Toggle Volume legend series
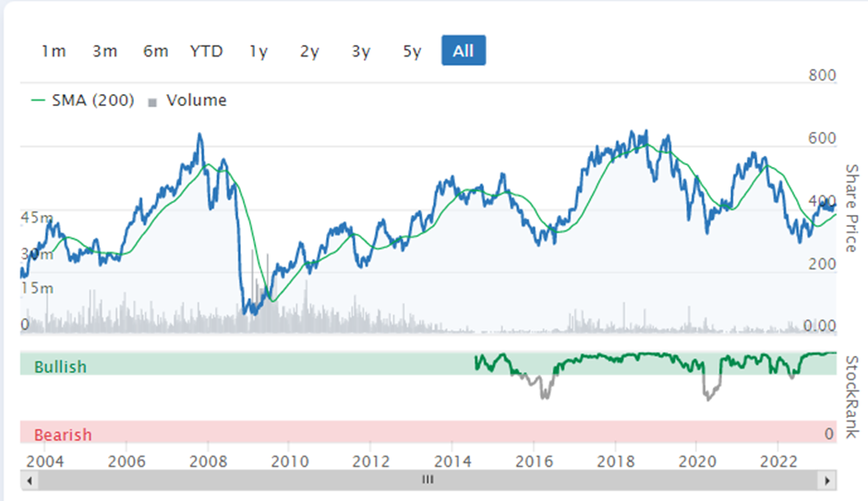This screenshot has height=501, width=868. (187, 100)
